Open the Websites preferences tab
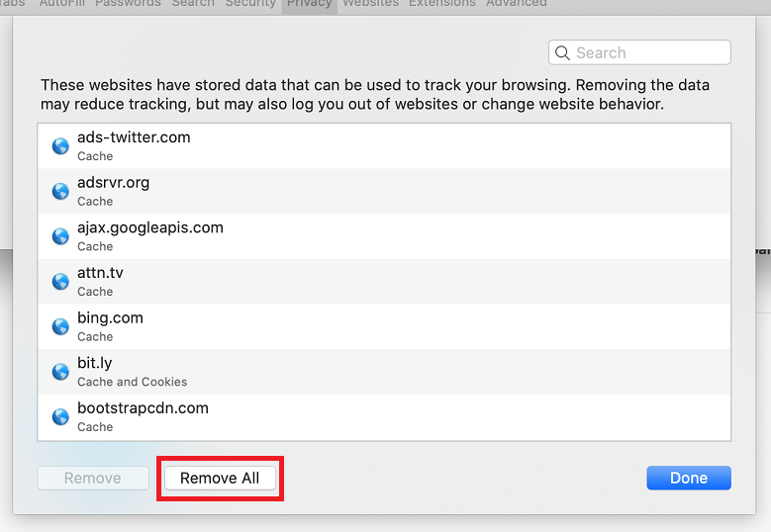This screenshot has width=771, height=532. click(x=370, y=4)
